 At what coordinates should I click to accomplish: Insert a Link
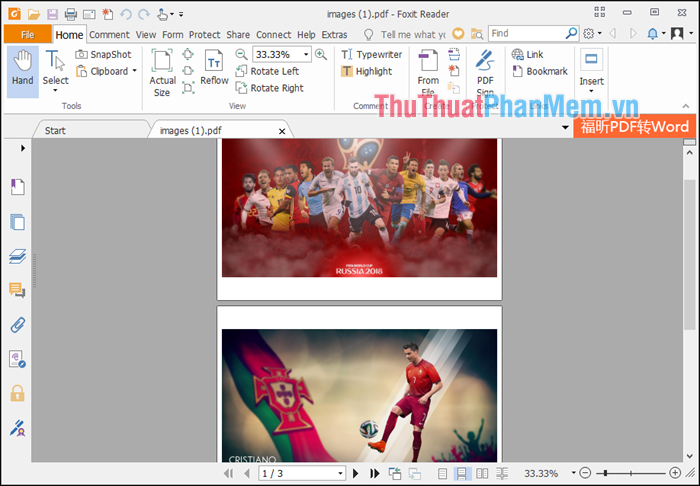point(528,54)
